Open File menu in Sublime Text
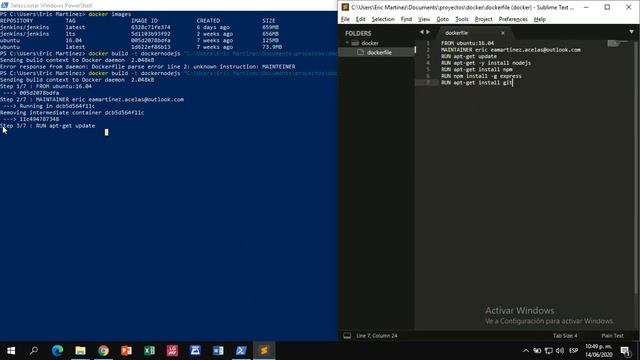 (x=345, y=19)
